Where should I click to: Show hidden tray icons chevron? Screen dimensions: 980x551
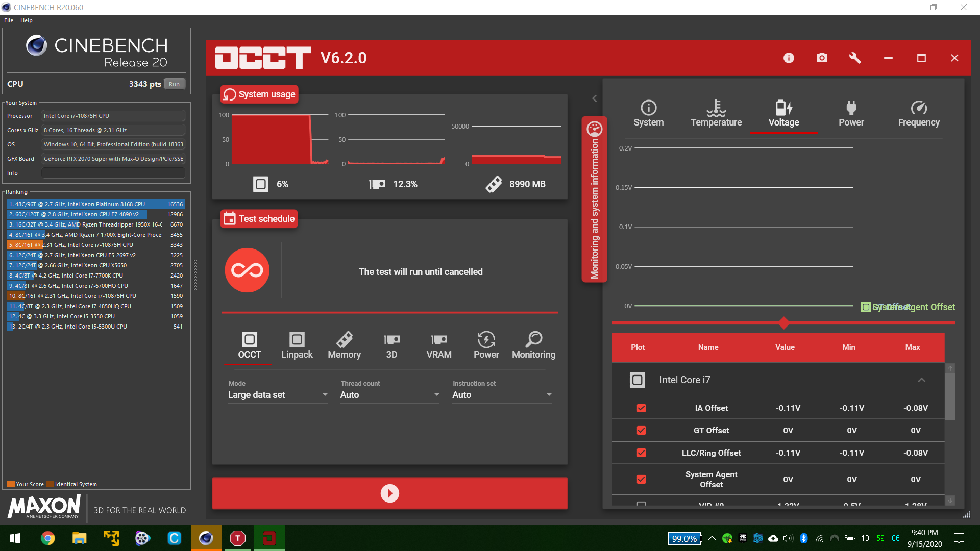click(x=712, y=538)
